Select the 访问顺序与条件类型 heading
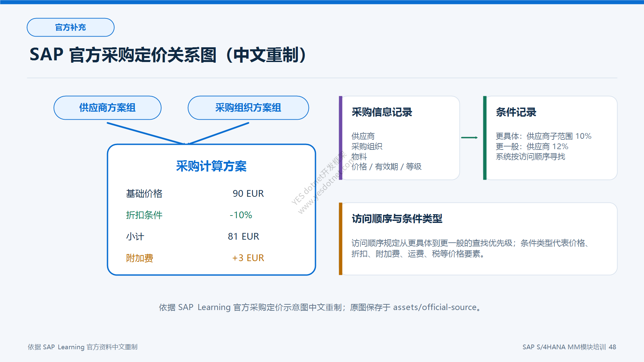644x362 pixels. [397, 219]
